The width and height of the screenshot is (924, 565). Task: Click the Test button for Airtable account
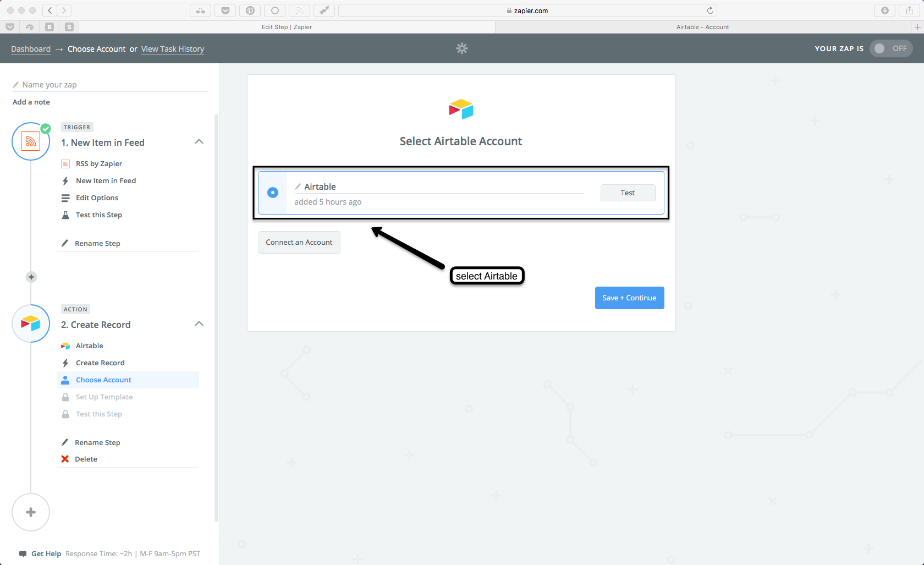point(628,193)
